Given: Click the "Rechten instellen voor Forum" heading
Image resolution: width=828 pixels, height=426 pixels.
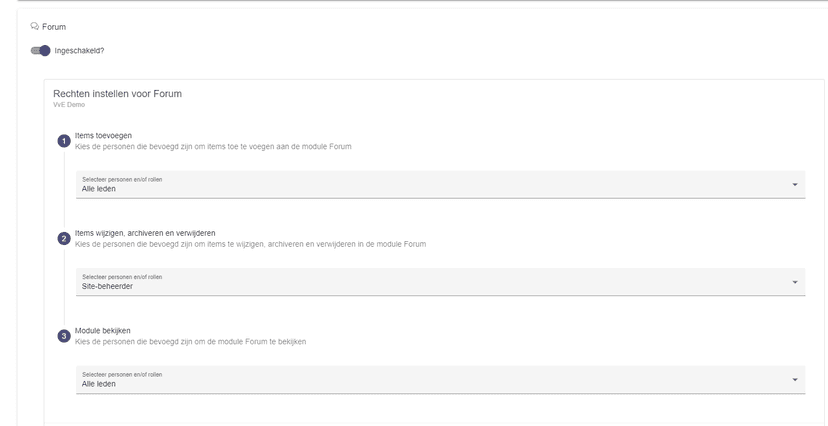Looking at the screenshot, I should coord(117,94).
